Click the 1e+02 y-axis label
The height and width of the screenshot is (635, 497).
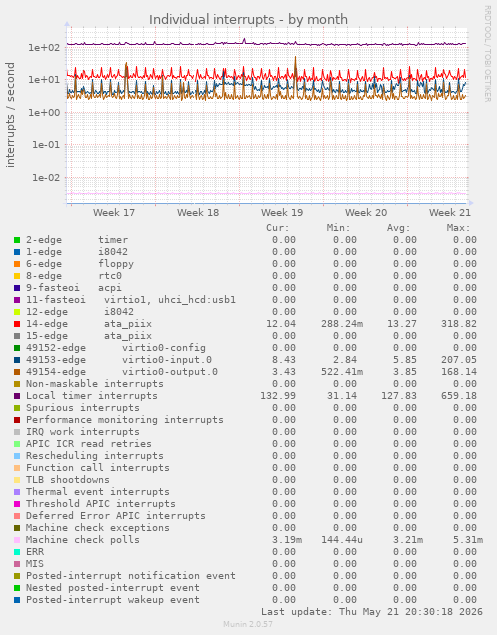(44, 48)
